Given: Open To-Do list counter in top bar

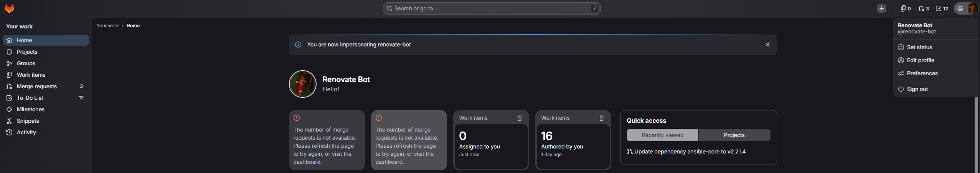Looking at the screenshot, I should tap(942, 8).
